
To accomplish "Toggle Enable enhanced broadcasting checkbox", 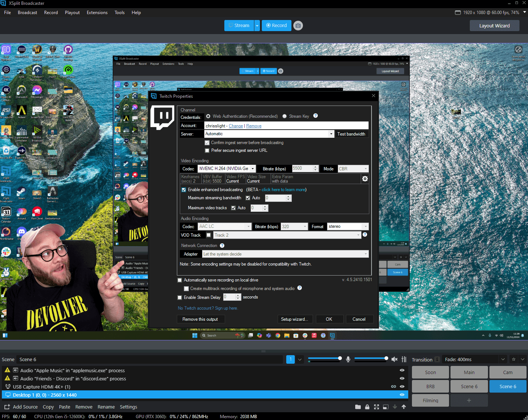I will tap(184, 190).
